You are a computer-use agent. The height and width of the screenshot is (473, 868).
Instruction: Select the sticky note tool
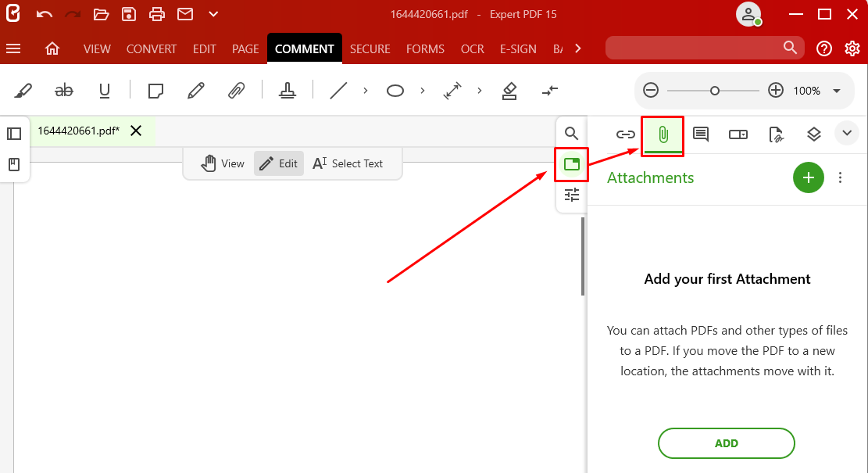tap(155, 91)
